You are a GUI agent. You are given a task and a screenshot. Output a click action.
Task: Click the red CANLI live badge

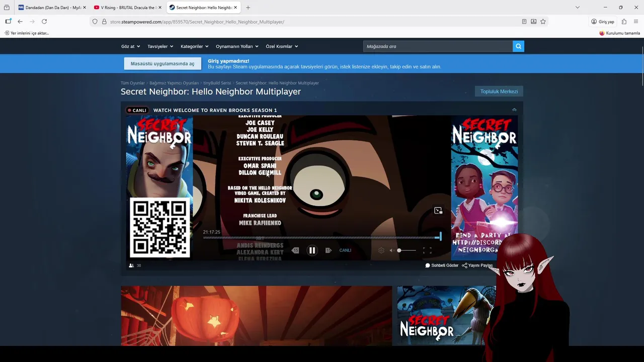[x=137, y=110]
